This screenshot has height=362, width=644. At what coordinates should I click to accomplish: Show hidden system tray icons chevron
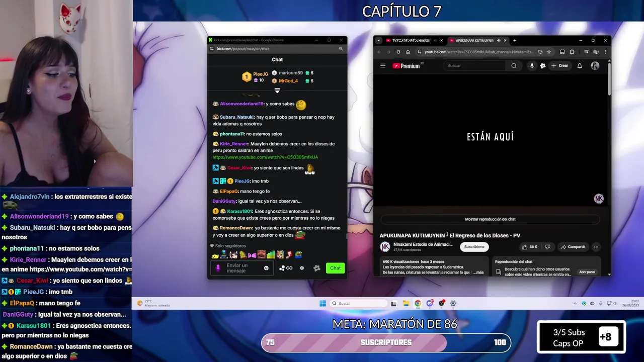575,303
